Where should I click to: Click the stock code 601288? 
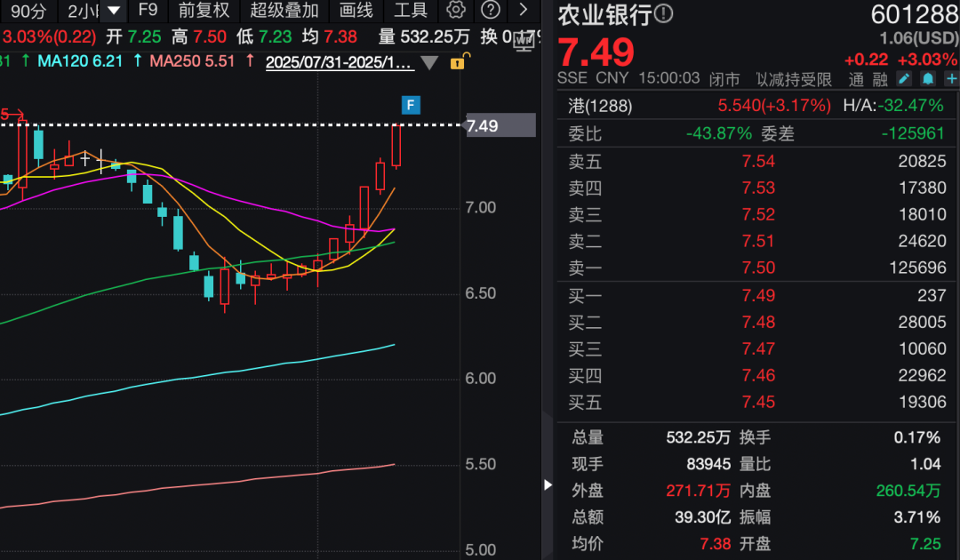pyautogui.click(x=914, y=15)
